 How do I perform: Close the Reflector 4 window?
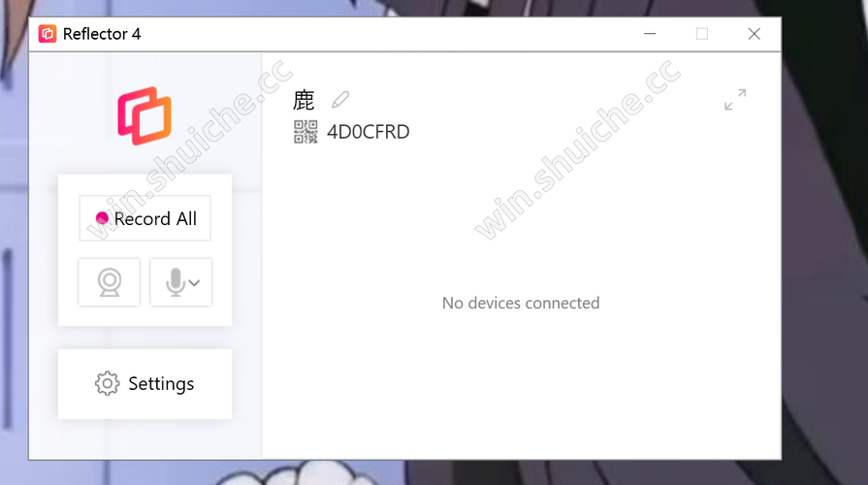coord(754,34)
